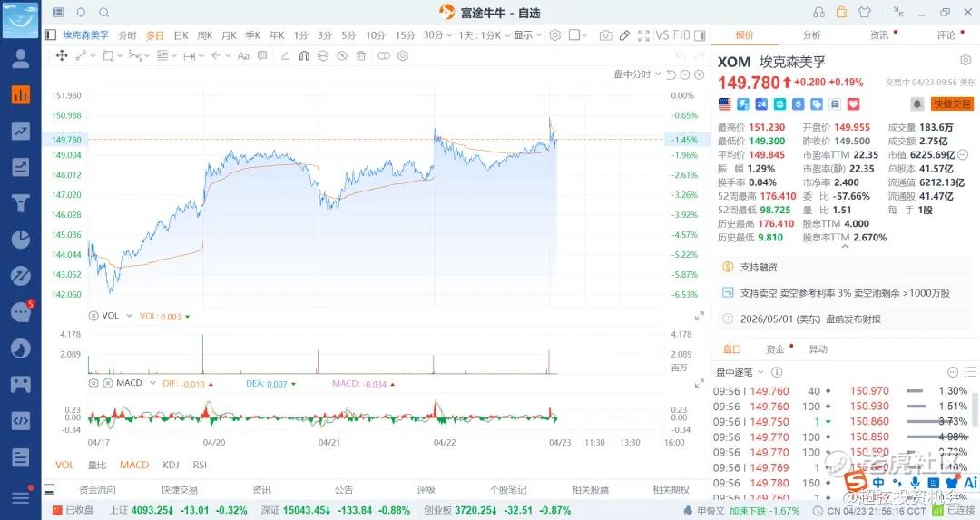Select the 分时 chart tab
The height and width of the screenshot is (520, 980).
click(128, 35)
